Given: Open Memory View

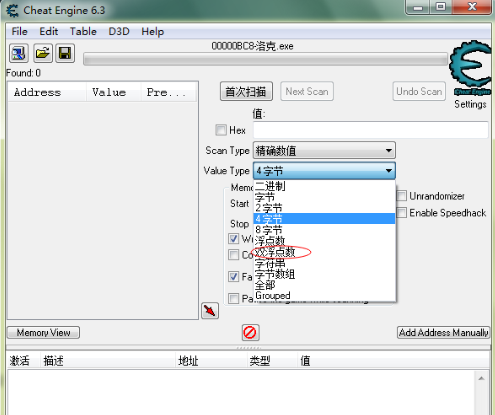Looking at the screenshot, I should 43,333.
